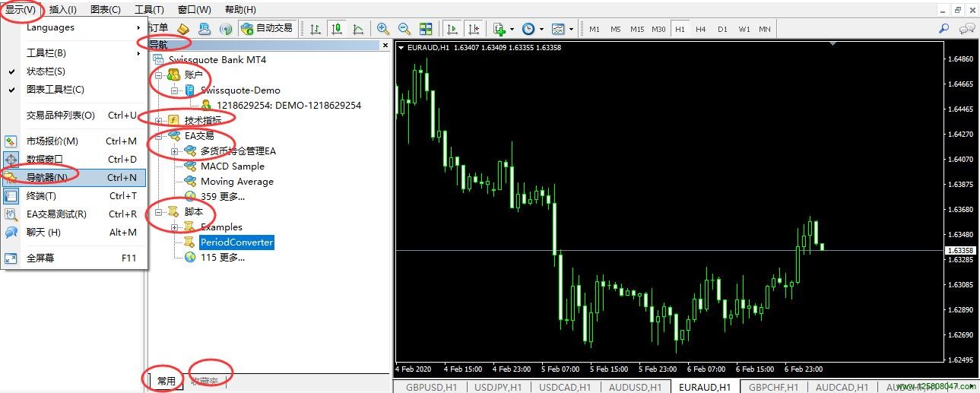Switch timeframe to M5
The image size is (980, 393).
[616, 29]
